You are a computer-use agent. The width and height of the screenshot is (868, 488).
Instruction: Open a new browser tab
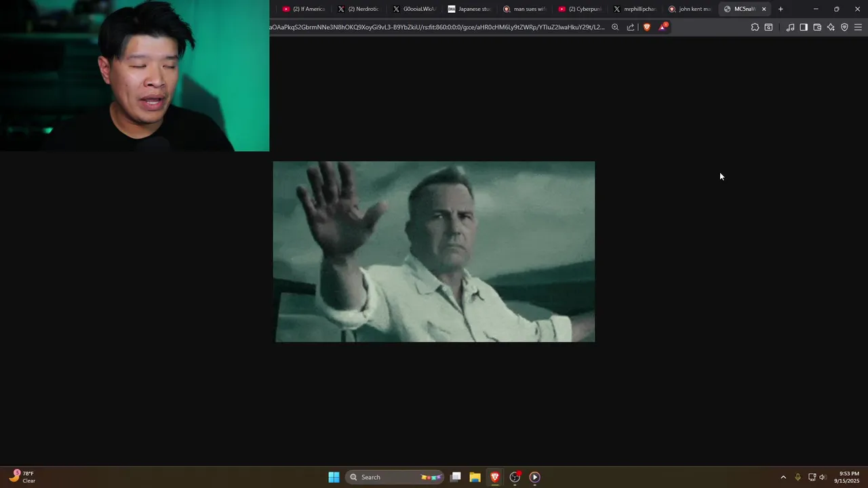pyautogui.click(x=781, y=9)
